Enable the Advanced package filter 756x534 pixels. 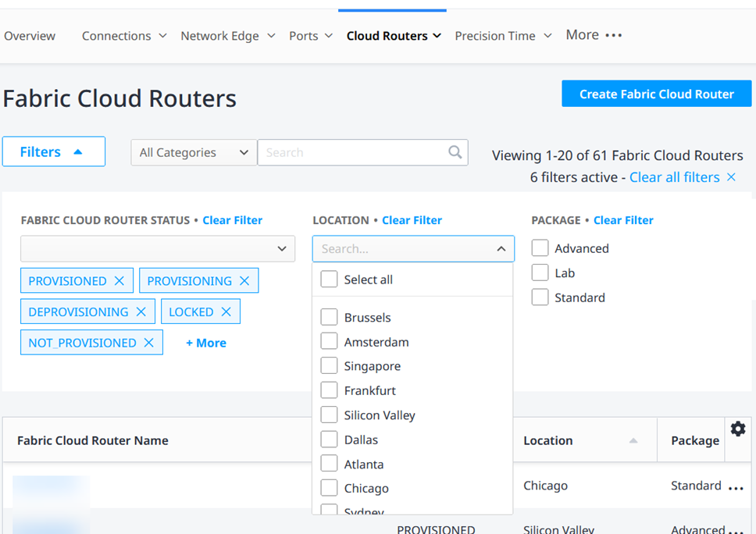[540, 248]
